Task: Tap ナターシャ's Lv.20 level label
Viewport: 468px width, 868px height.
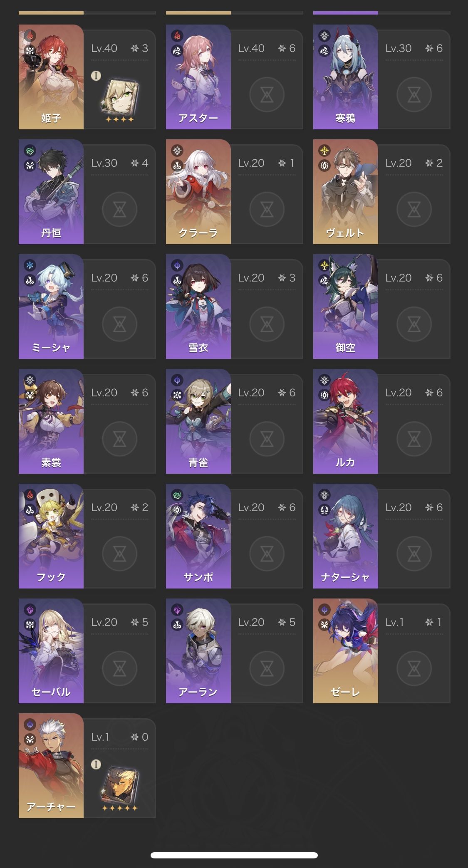Action: pos(398,507)
